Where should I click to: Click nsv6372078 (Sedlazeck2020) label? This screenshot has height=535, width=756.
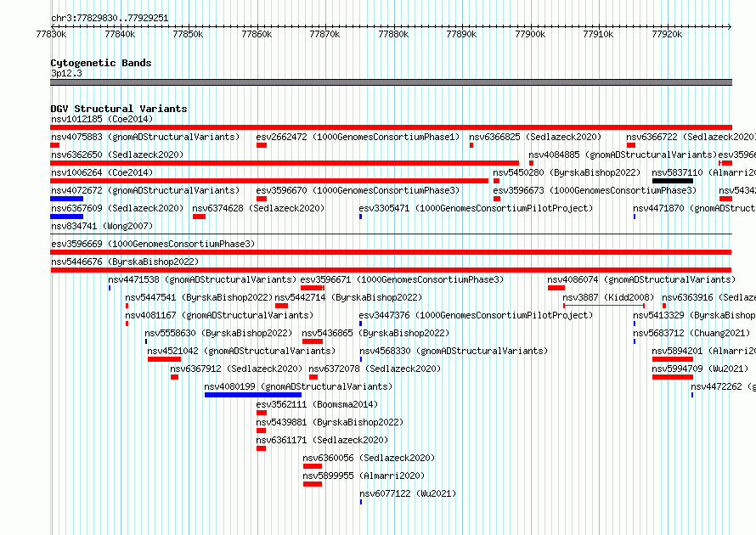point(375,369)
